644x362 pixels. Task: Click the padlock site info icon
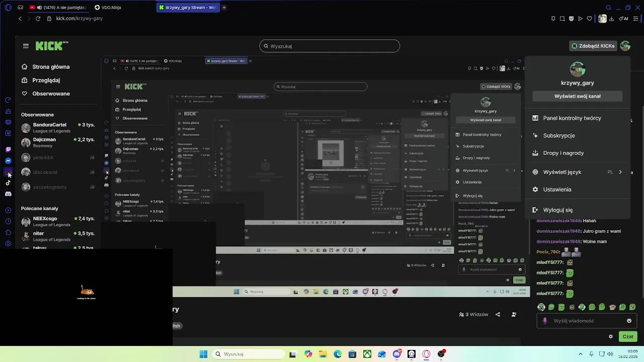coord(49,19)
